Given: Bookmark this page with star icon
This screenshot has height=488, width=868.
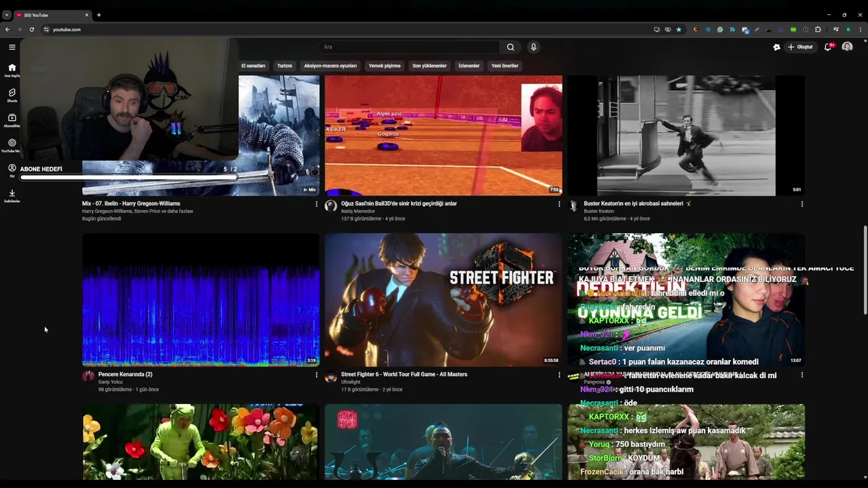Looking at the screenshot, I should coord(679,29).
